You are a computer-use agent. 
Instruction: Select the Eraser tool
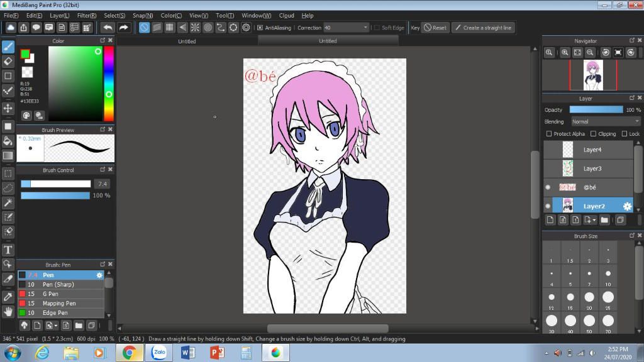click(8, 62)
